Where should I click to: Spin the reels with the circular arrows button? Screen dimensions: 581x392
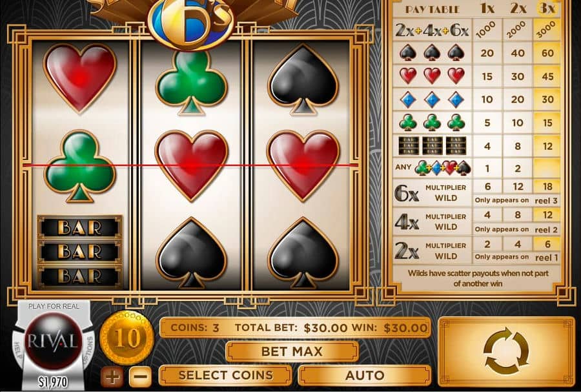(506, 351)
